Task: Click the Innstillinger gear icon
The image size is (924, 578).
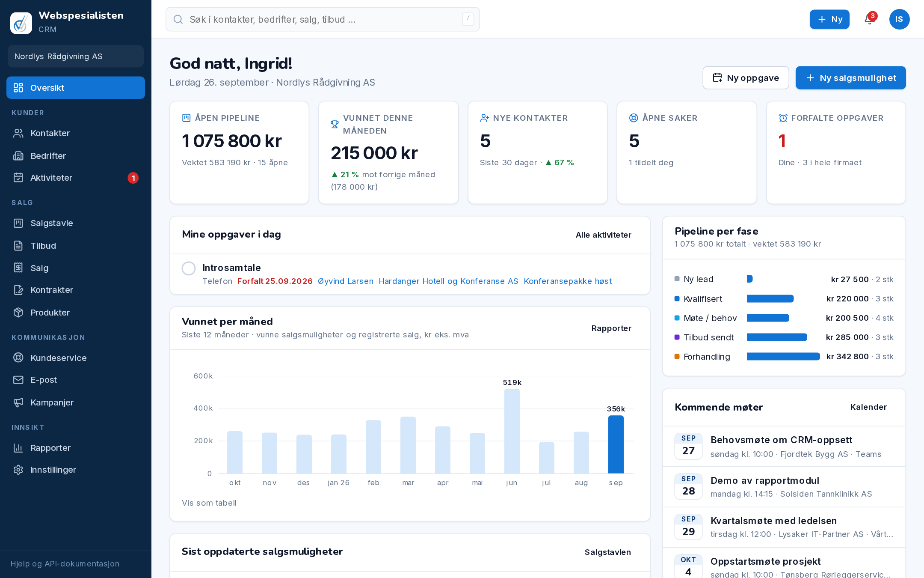Action: [x=18, y=470]
